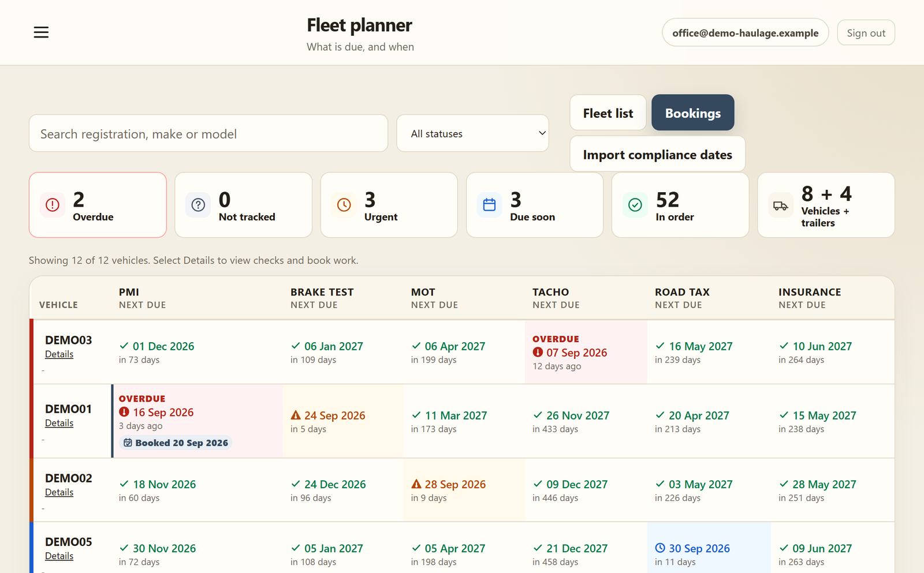924x573 pixels.
Task: Click DEMO03 MOT date 06 Apr 2027
Action: click(x=455, y=346)
